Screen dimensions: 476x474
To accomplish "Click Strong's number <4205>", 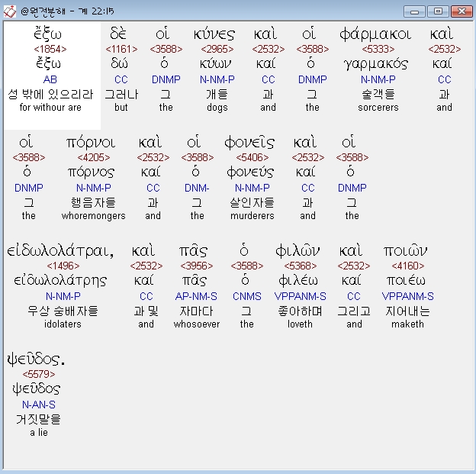I will (x=94, y=157).
